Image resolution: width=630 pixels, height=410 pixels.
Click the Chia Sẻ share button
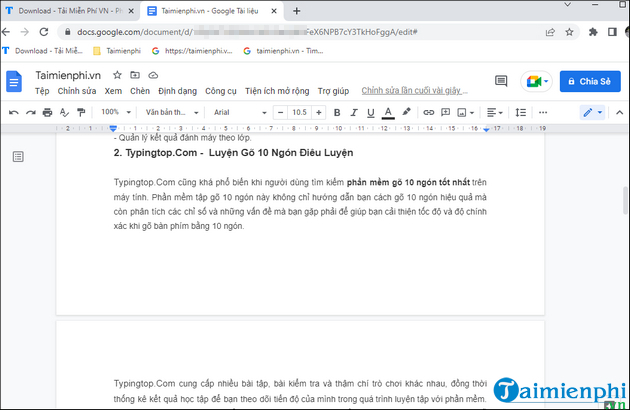(590, 81)
